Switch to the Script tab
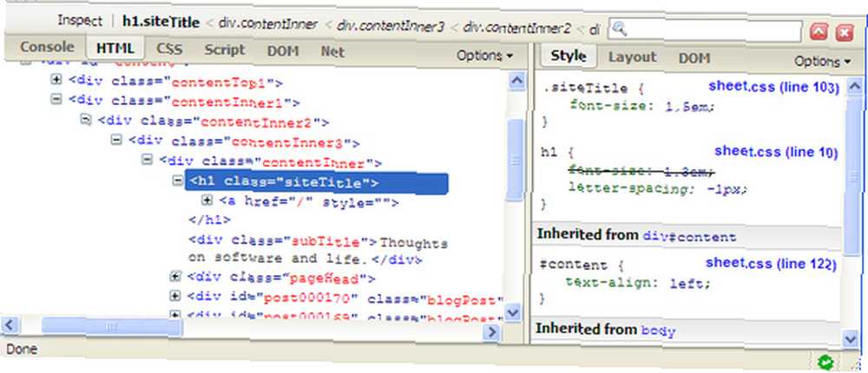868x373 pixels. coord(224,49)
